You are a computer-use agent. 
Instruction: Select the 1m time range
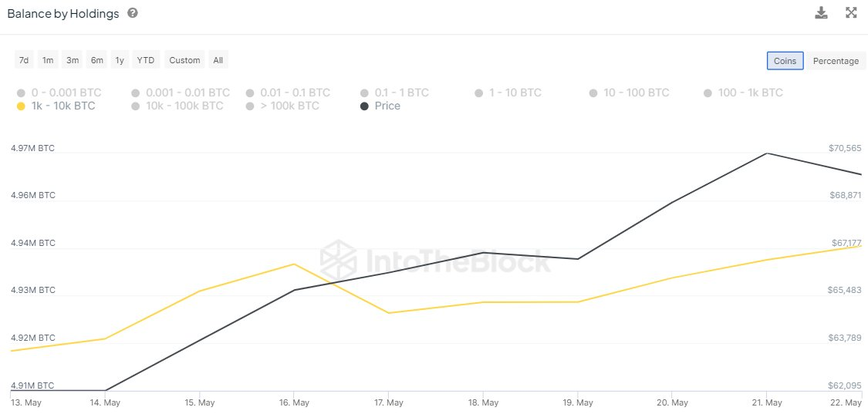[48, 60]
